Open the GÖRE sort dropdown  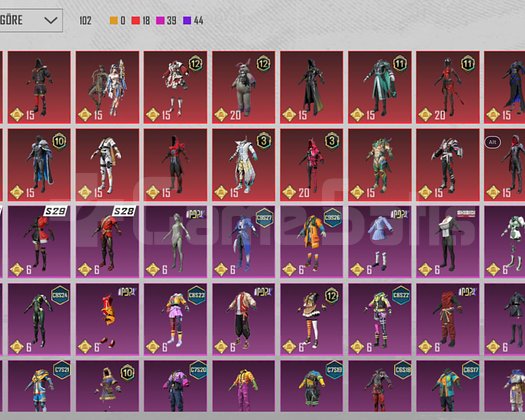click(x=30, y=20)
